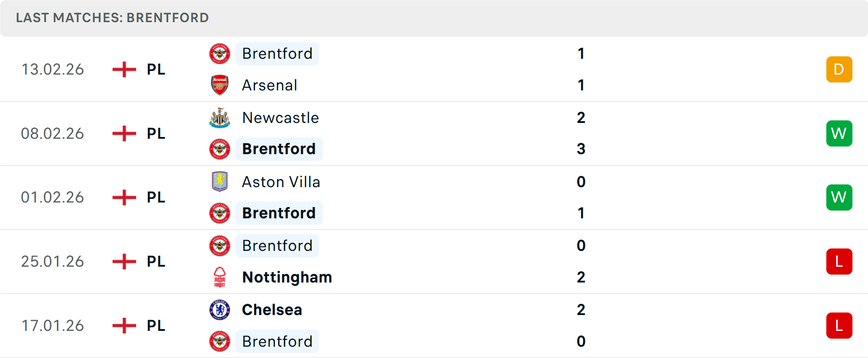Screen dimensions: 868x358
Task: Expand the Aston Villa match details
Action: 434,198
